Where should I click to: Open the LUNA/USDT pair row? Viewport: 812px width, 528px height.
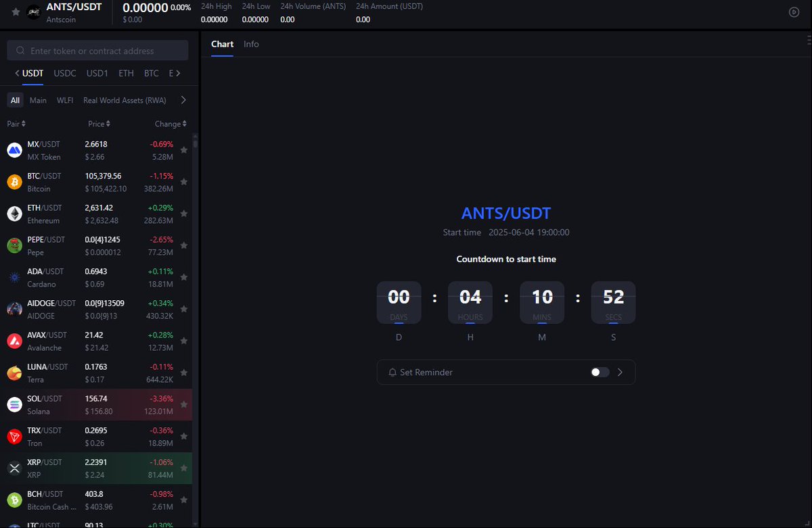tap(96, 373)
